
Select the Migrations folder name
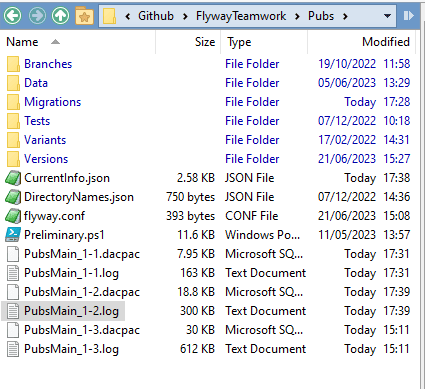tap(53, 102)
